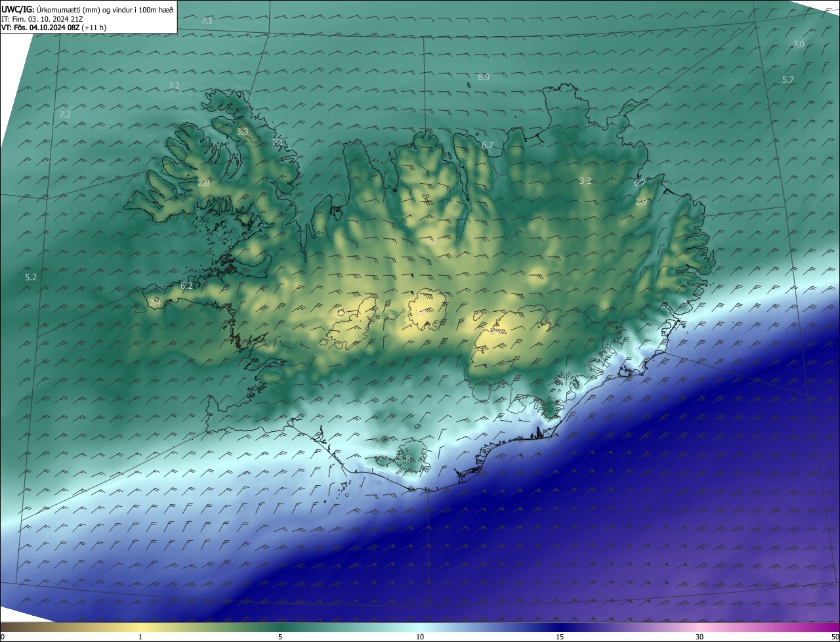840x642 pixels.
Task: Click the colorbar tick label '1'
Action: pos(140,637)
